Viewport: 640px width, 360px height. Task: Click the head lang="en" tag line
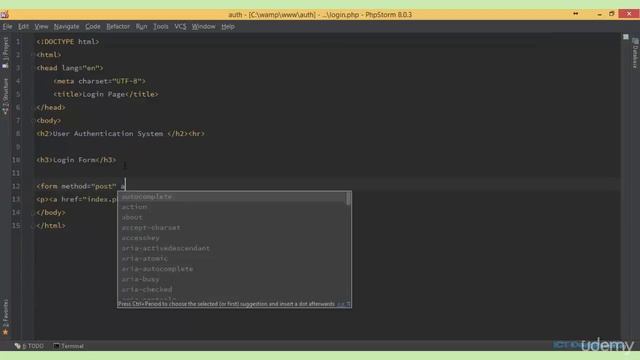[x=70, y=68]
